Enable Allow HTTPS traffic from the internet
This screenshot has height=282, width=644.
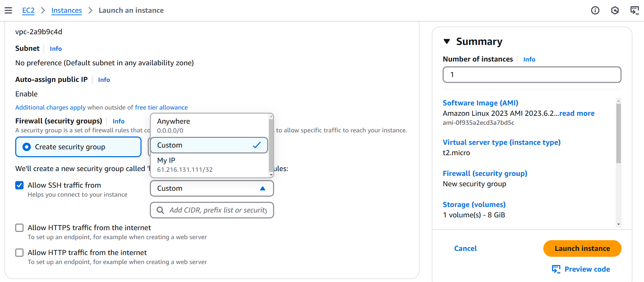click(x=20, y=228)
